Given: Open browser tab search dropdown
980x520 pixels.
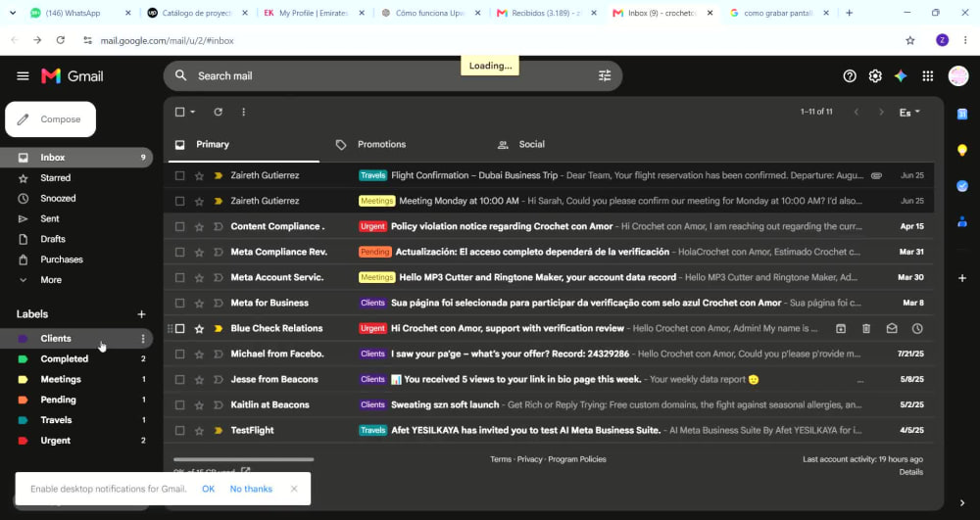Looking at the screenshot, I should 13,13.
